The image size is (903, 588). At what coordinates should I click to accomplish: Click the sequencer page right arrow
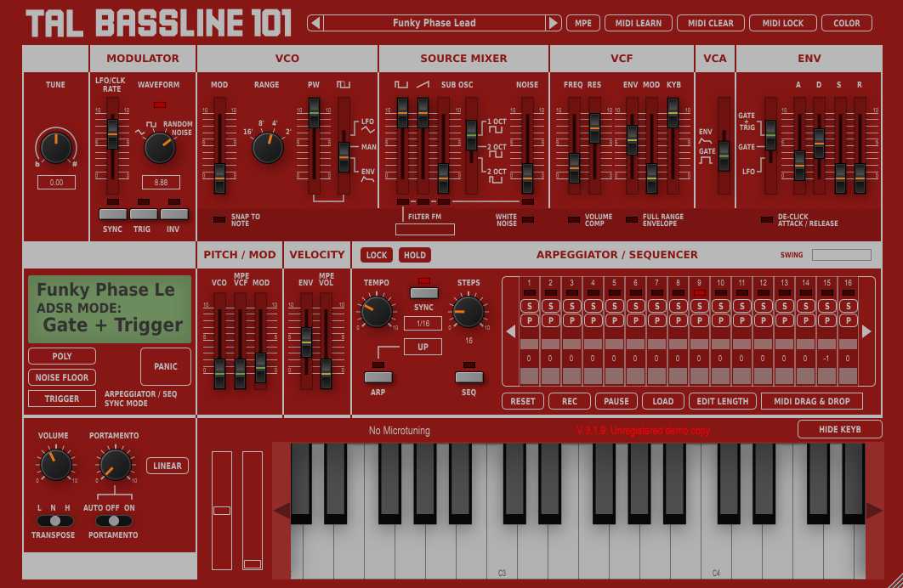coord(866,332)
